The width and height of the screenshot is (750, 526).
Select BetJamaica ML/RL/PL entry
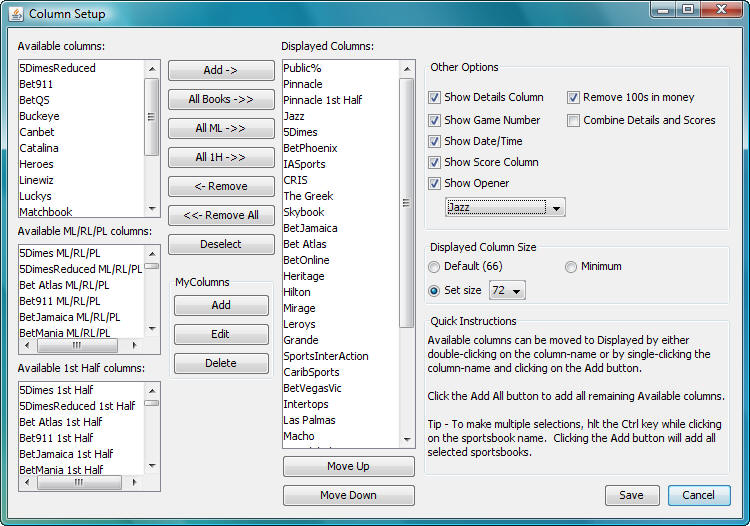click(x=81, y=317)
